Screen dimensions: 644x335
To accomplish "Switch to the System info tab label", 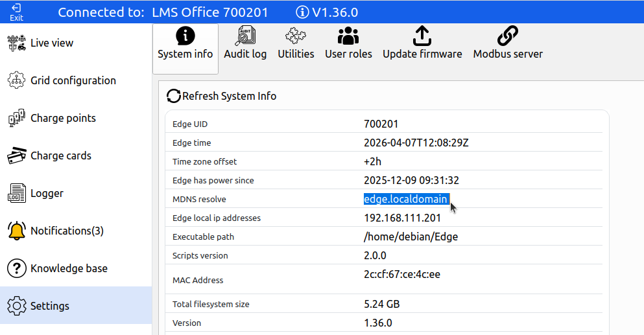I will (185, 54).
